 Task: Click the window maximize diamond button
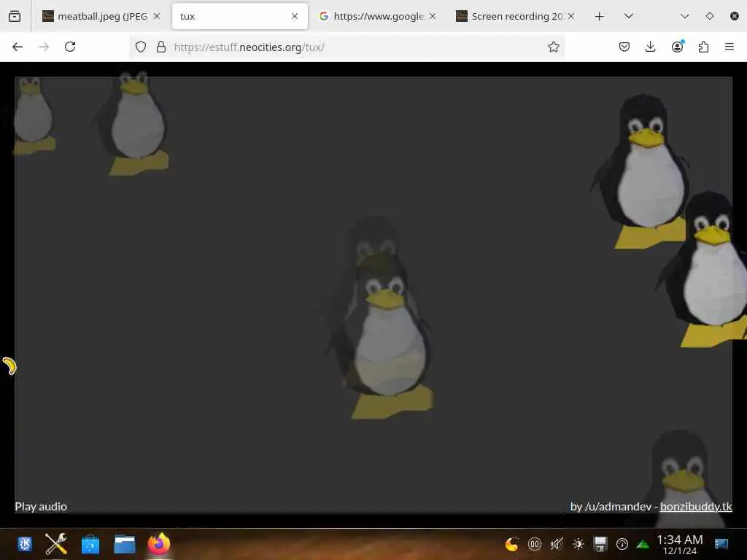(709, 16)
